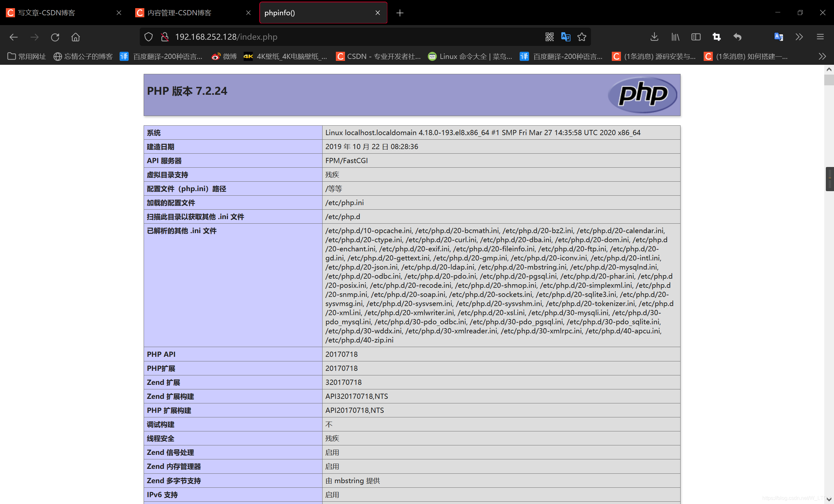Open the browser home page
Image resolution: width=834 pixels, height=504 pixels.
(x=76, y=37)
